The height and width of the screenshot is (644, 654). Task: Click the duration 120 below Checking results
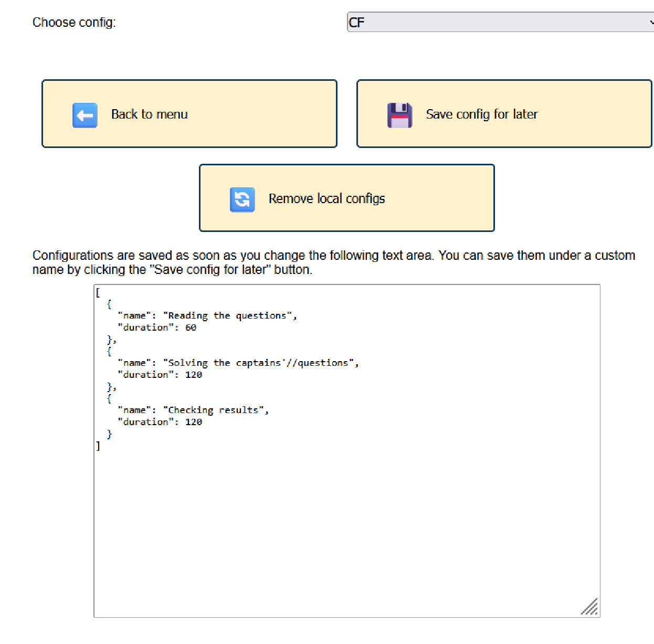click(193, 422)
